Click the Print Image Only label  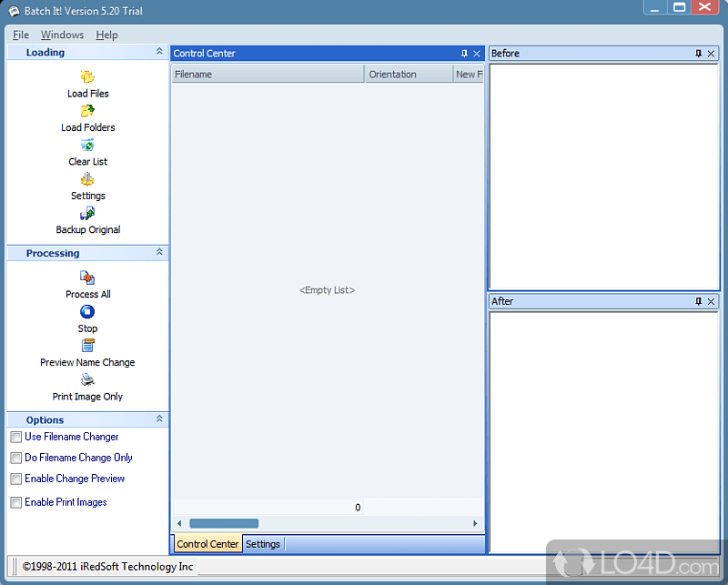(x=87, y=397)
